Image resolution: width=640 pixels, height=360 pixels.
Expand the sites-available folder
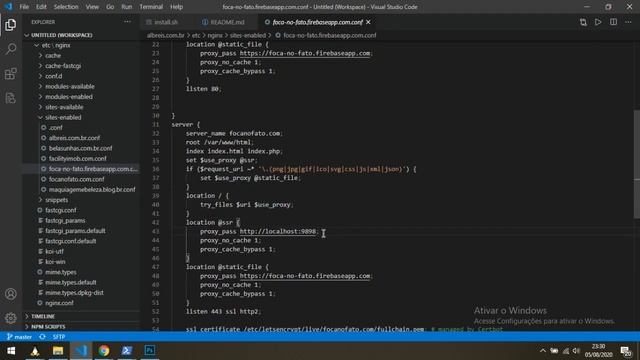point(64,107)
